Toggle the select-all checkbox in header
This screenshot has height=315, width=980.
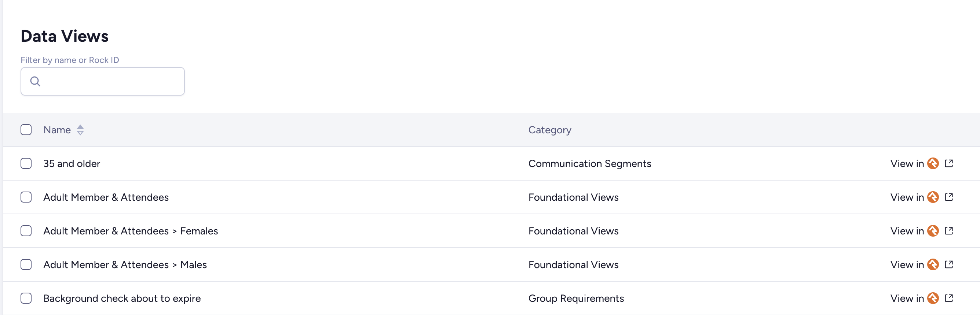click(26, 130)
